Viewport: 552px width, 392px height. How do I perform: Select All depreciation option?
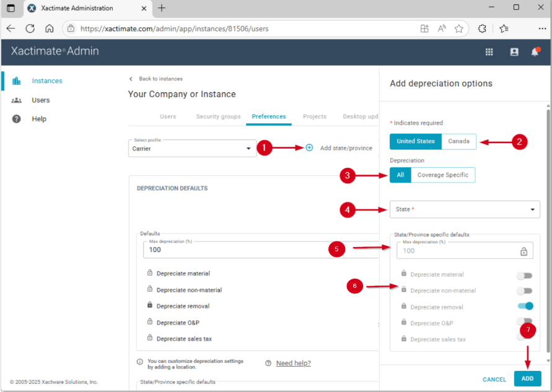(400, 175)
